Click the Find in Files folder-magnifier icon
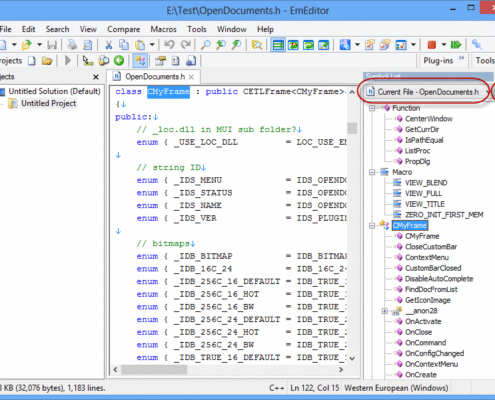This screenshot has width=495, height=400. click(257, 45)
